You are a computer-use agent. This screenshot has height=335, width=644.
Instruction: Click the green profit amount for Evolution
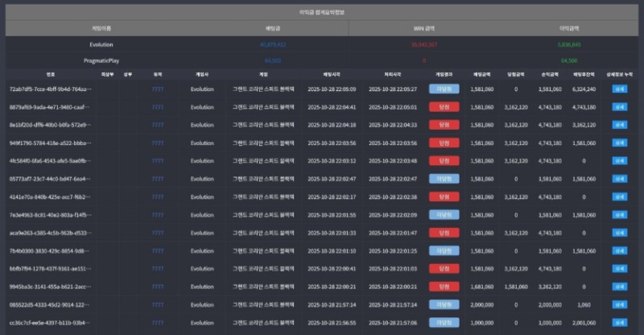pyautogui.click(x=569, y=45)
